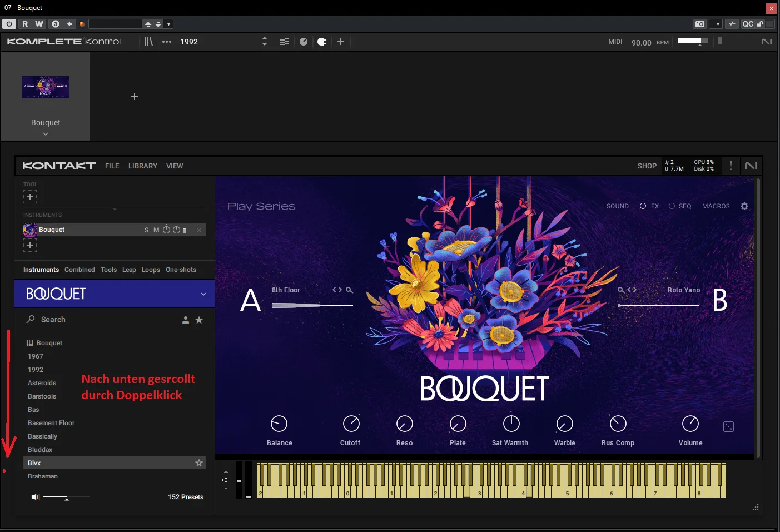780x532 pixels.
Task: Click the camera snapshot icon in plugin toolbar
Action: (x=700, y=24)
